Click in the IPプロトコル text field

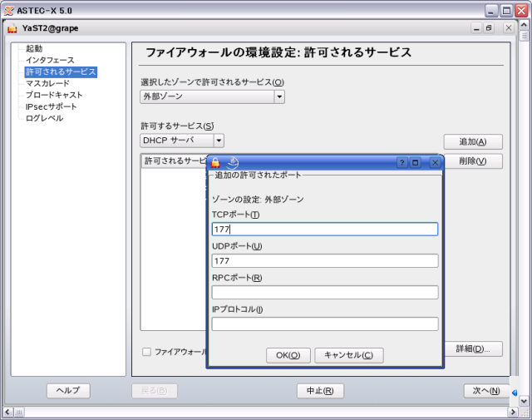click(x=324, y=324)
